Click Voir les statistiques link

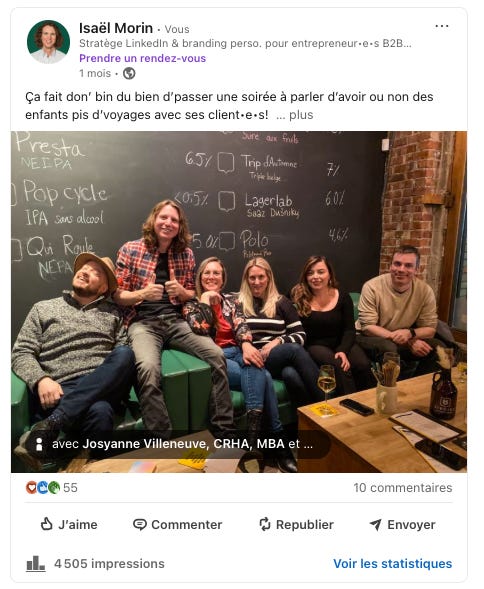tap(393, 563)
